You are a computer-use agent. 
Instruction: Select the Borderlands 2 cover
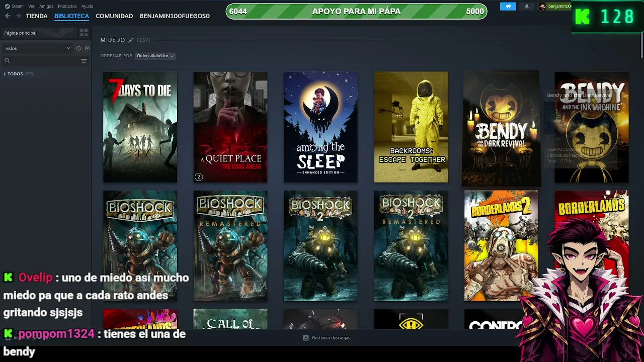tap(501, 246)
